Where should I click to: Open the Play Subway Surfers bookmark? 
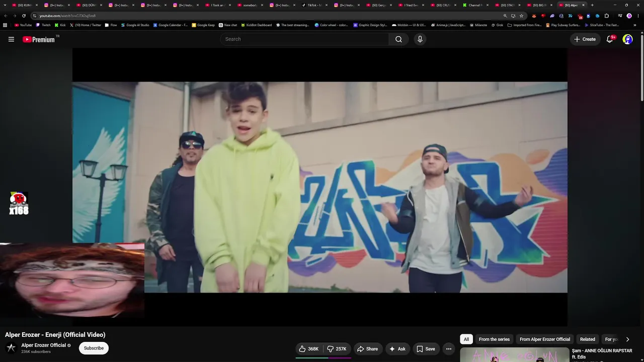click(563, 25)
